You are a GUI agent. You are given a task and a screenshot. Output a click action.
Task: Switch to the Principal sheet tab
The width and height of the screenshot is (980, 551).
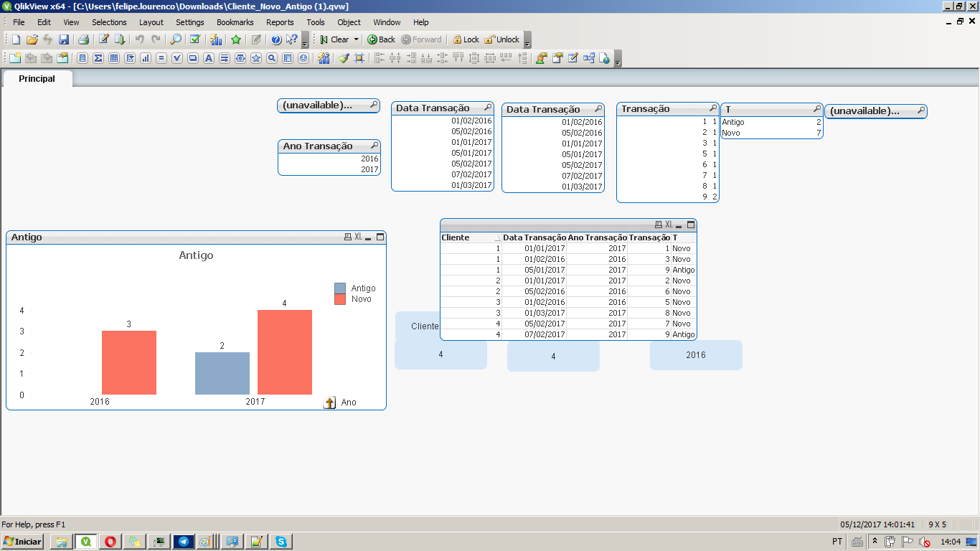(x=37, y=78)
